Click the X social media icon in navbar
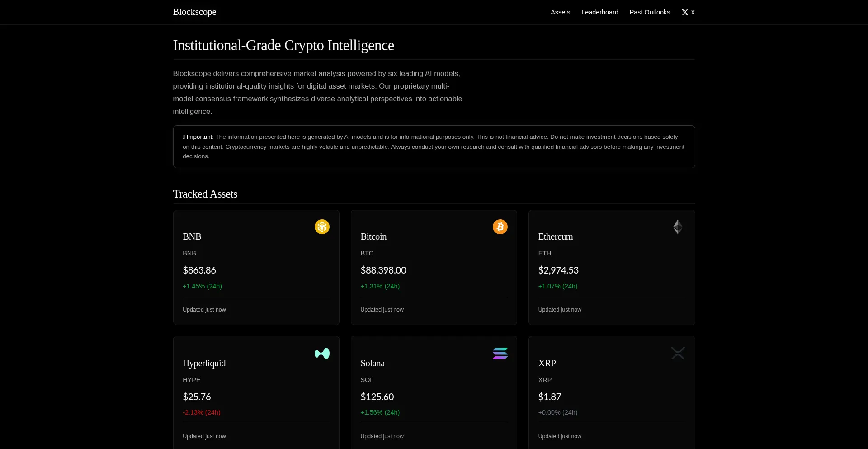This screenshot has height=449, width=868. (x=684, y=12)
